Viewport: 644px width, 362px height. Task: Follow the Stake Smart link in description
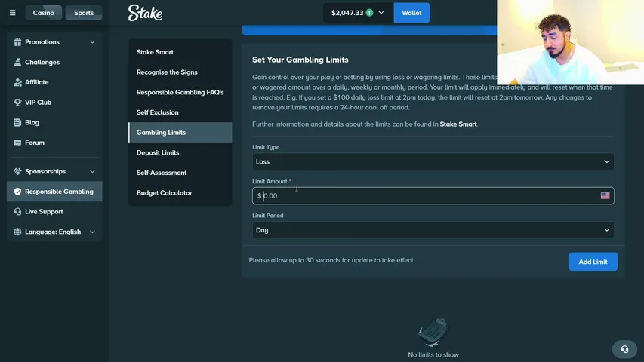coord(458,124)
